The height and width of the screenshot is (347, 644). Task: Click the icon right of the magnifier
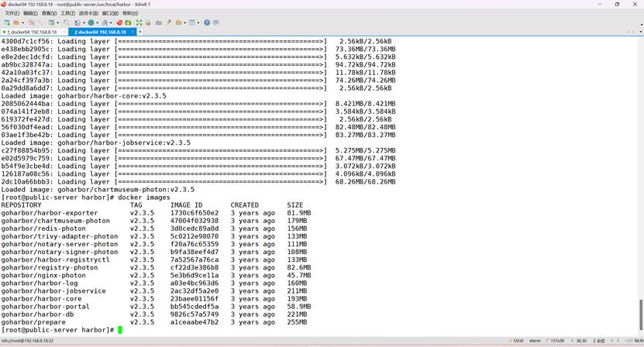click(77, 22)
